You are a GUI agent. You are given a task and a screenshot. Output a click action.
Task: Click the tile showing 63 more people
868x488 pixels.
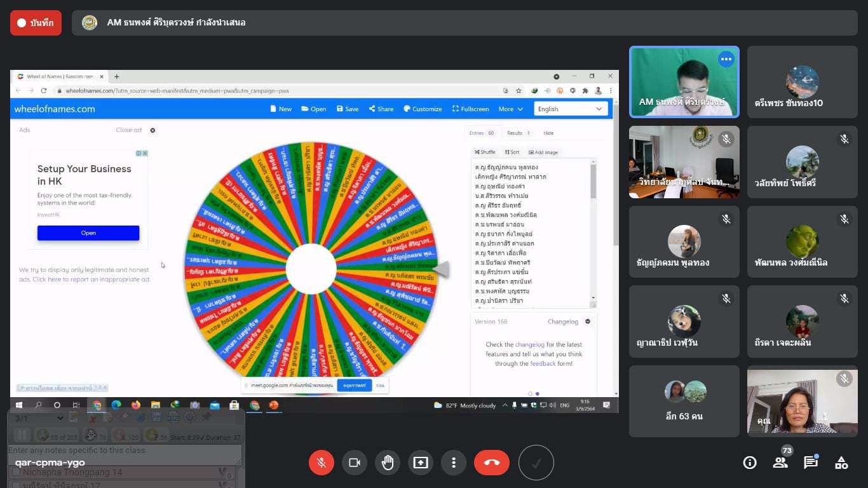pos(684,401)
